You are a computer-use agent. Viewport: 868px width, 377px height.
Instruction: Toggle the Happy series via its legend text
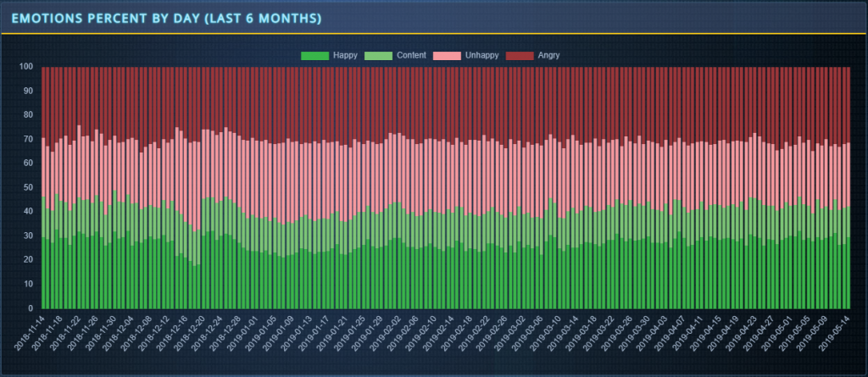coord(345,55)
